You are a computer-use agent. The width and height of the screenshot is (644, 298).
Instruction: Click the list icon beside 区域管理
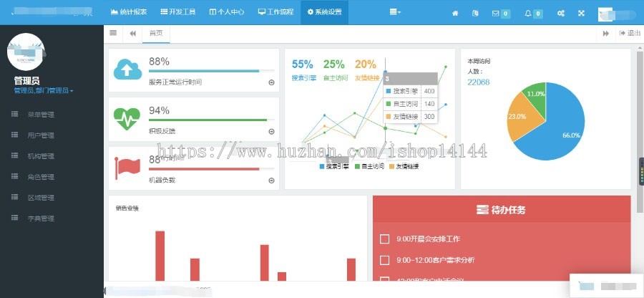click(x=15, y=197)
